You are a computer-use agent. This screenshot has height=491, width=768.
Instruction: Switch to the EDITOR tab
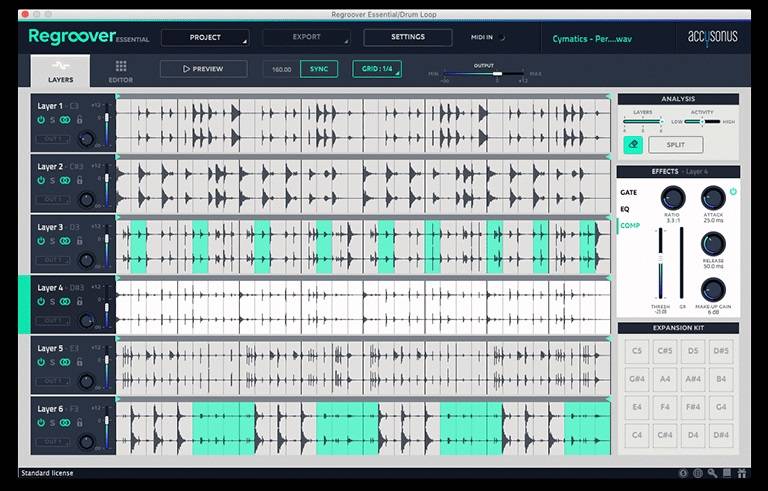[x=120, y=72]
